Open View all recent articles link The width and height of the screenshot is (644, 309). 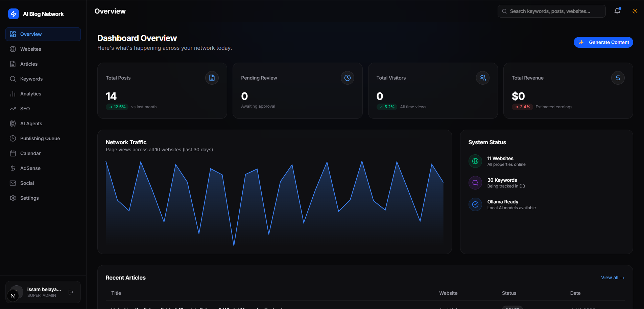point(613,278)
